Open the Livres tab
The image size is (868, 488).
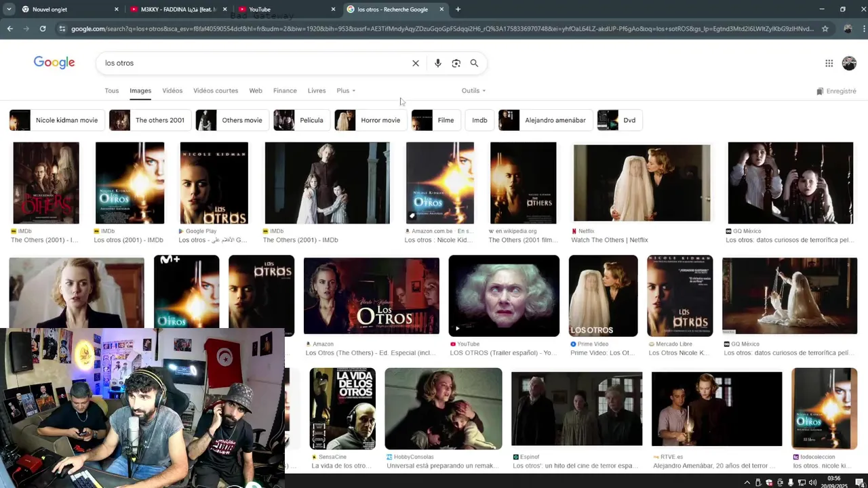(x=317, y=91)
